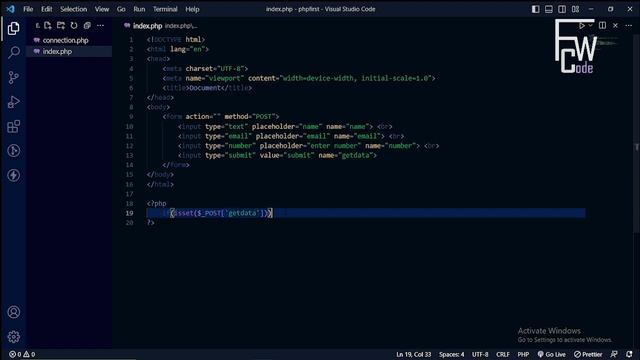Open Source Control view
Screen dimensions: 640x360
[13, 77]
